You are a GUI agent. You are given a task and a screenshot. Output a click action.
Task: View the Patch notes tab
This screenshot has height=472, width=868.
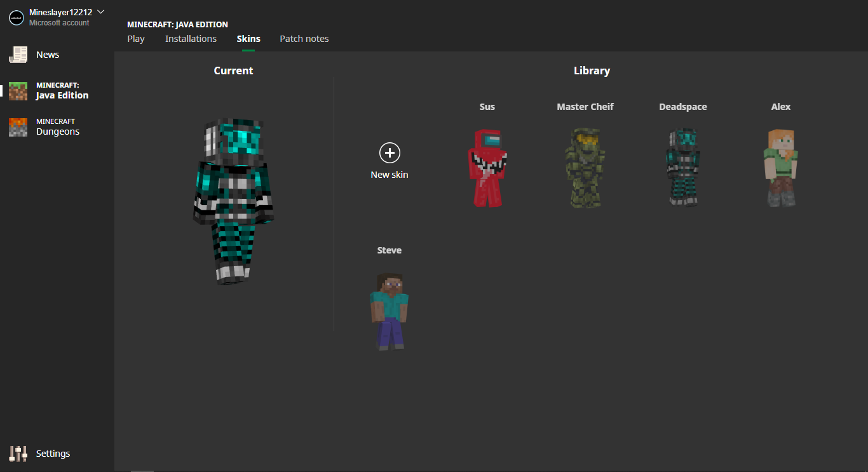[x=304, y=39]
